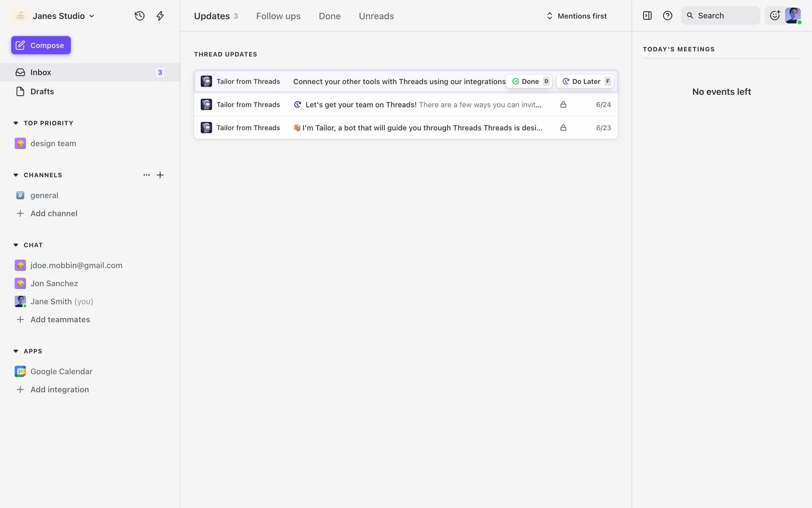Click the plus icon beside Channels
The width and height of the screenshot is (812, 508).
pyautogui.click(x=160, y=175)
